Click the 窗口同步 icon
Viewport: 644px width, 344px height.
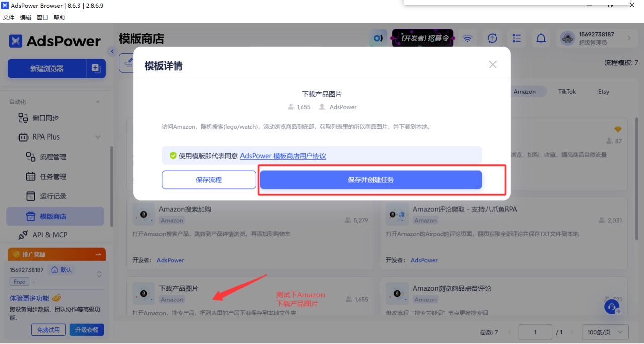(23, 118)
